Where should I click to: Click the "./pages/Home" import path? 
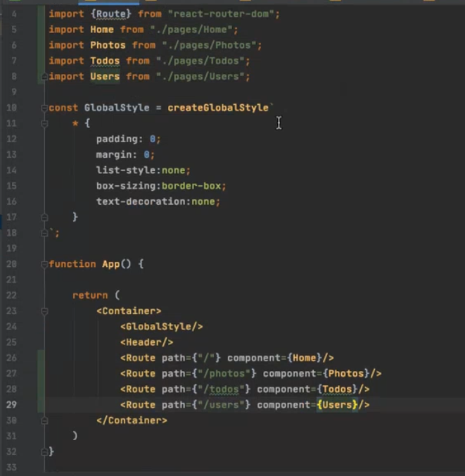click(191, 30)
